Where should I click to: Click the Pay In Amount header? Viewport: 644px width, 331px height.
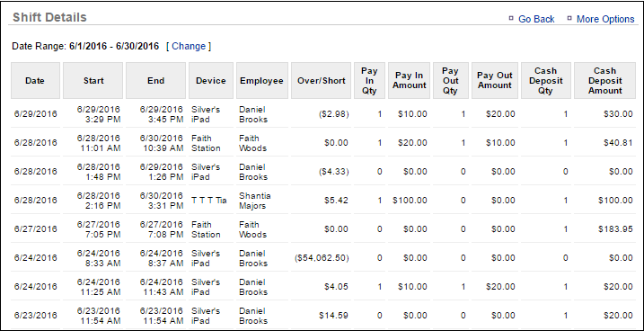(x=409, y=81)
